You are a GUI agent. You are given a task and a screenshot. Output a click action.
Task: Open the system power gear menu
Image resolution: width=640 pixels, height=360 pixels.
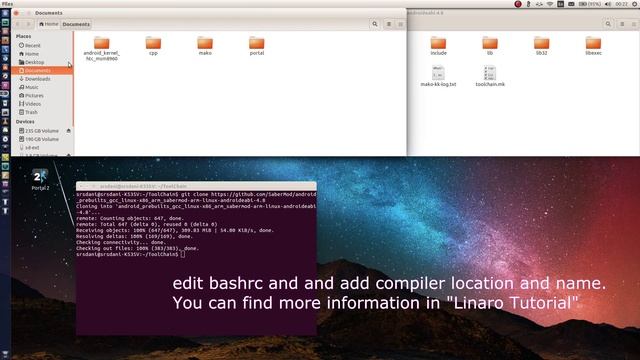(x=635, y=4)
